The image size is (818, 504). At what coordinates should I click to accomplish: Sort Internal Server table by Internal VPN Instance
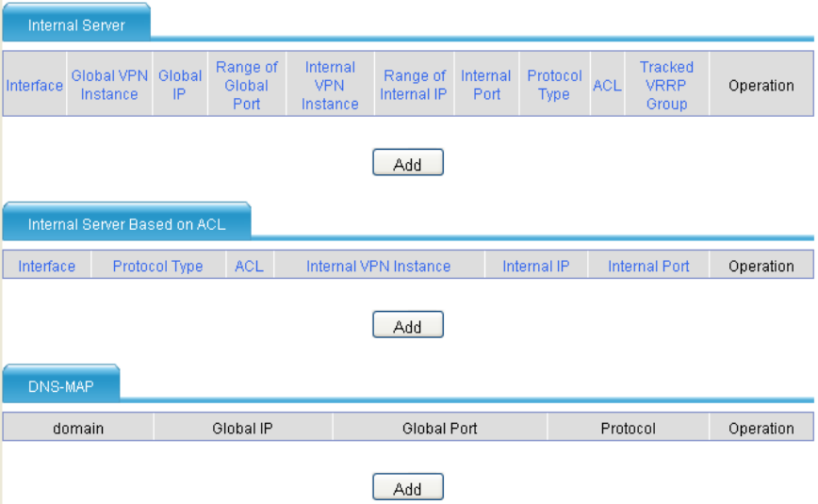(x=330, y=85)
